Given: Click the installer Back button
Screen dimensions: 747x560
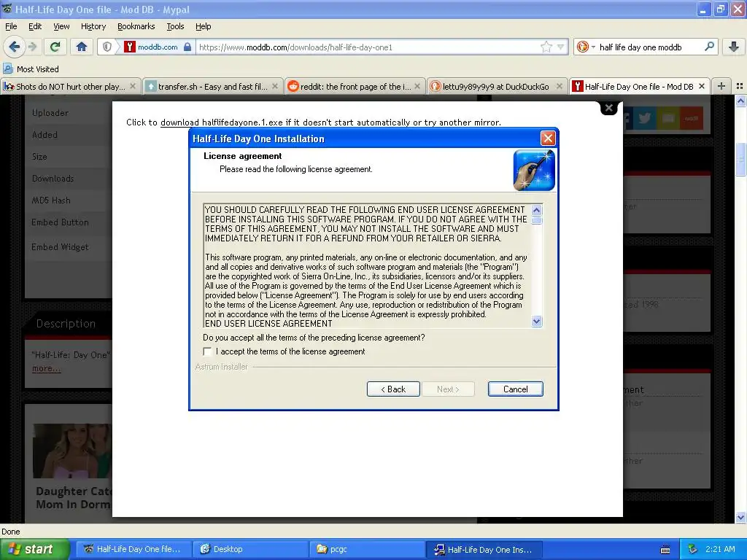Looking at the screenshot, I should [x=393, y=389].
